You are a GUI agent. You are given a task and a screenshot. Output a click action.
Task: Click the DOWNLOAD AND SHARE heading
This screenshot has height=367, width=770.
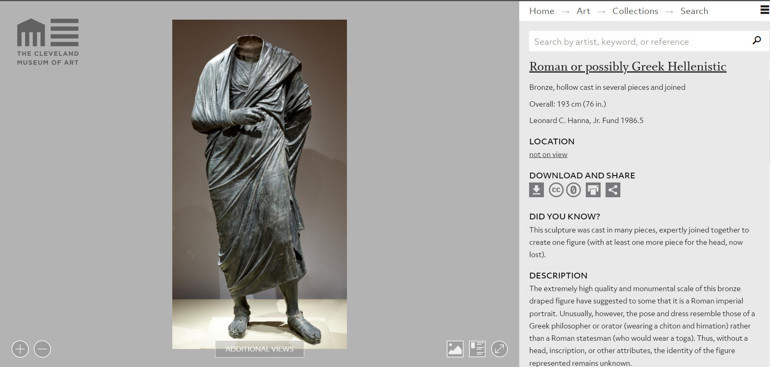click(582, 175)
